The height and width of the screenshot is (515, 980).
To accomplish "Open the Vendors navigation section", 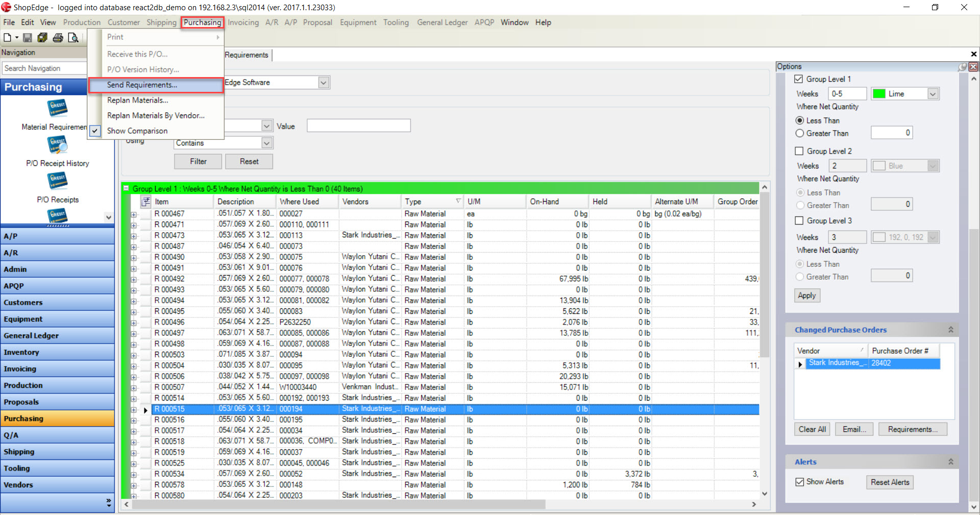I will point(57,485).
